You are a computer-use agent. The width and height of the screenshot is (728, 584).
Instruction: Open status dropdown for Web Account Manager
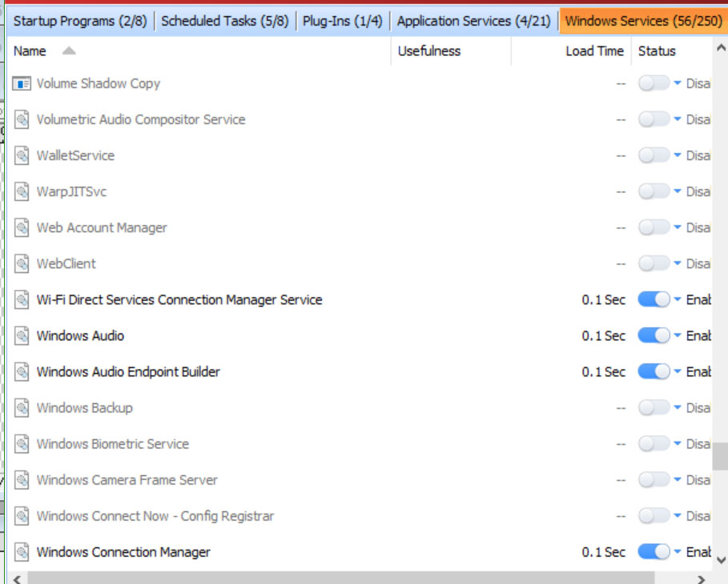[x=678, y=227]
